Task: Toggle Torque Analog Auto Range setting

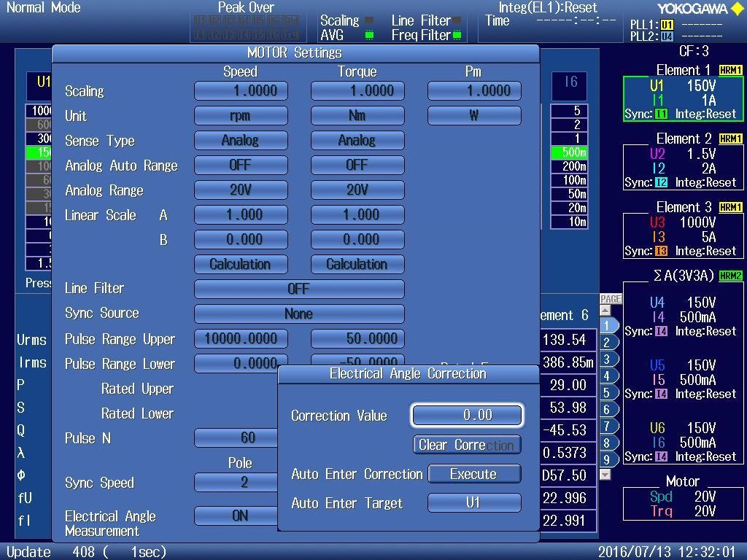Action: point(357,165)
